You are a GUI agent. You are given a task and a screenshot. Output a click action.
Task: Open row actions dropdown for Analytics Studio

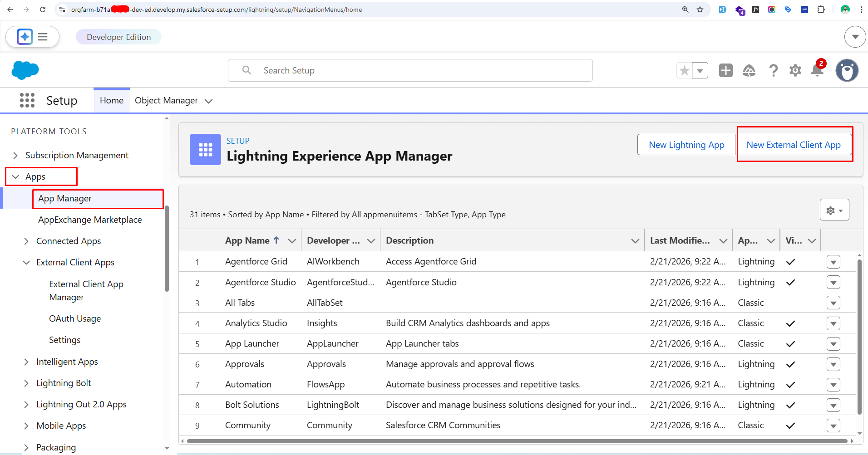coord(833,323)
